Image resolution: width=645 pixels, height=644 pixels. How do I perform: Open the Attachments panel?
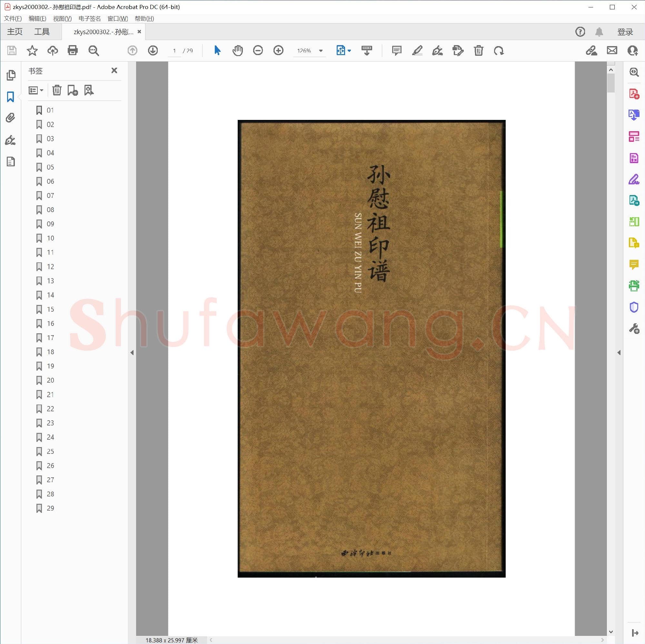click(11, 118)
